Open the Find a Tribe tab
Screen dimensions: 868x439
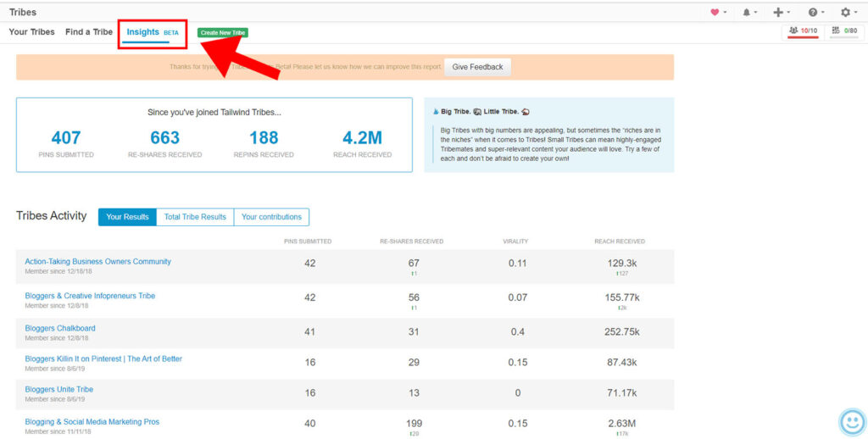(x=88, y=32)
